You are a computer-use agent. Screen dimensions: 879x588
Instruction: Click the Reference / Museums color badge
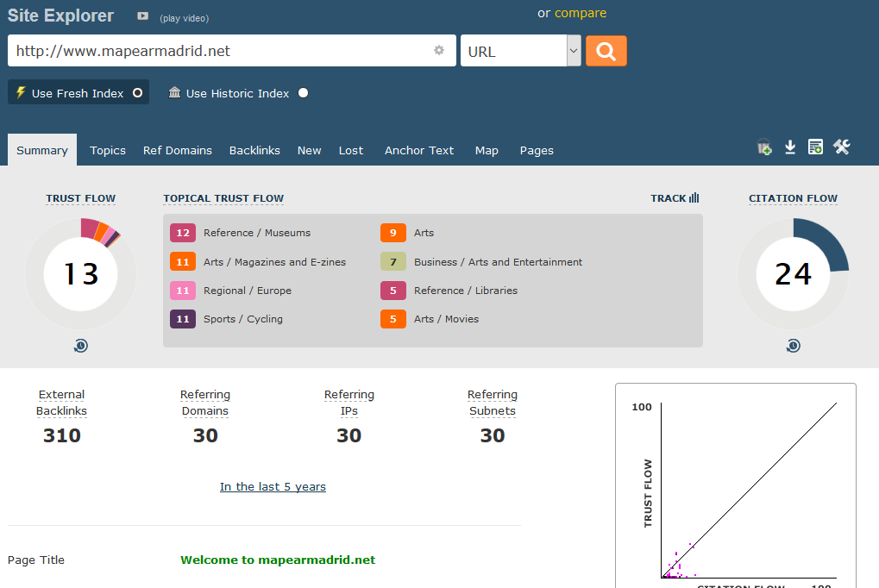coord(183,233)
